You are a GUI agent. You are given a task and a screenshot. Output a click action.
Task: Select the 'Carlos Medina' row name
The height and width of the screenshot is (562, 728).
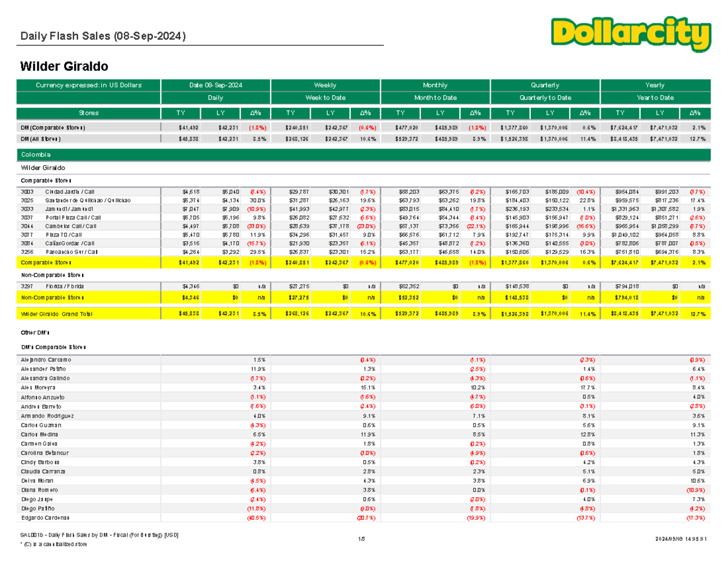point(41,434)
